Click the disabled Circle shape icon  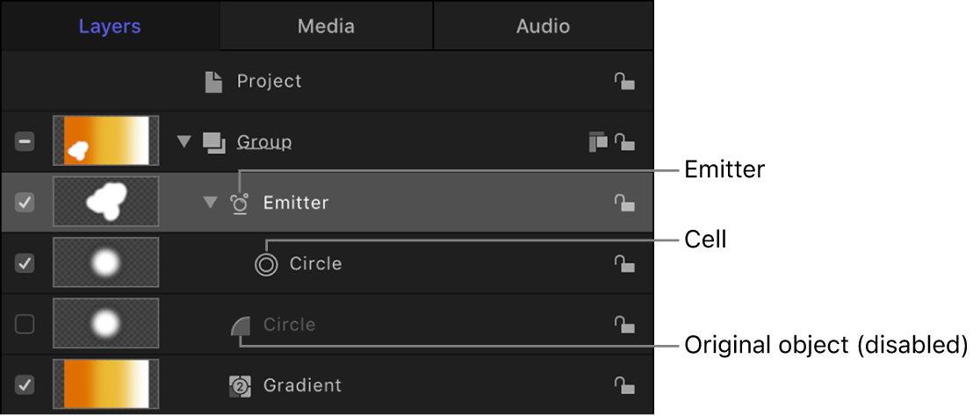coord(240,326)
